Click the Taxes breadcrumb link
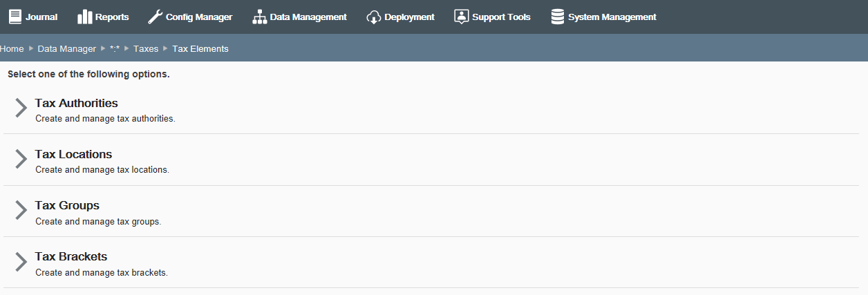 pyautogui.click(x=146, y=48)
